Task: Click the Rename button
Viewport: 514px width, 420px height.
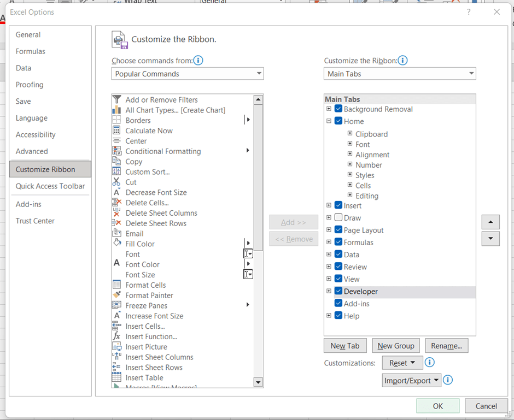Action: (x=447, y=346)
